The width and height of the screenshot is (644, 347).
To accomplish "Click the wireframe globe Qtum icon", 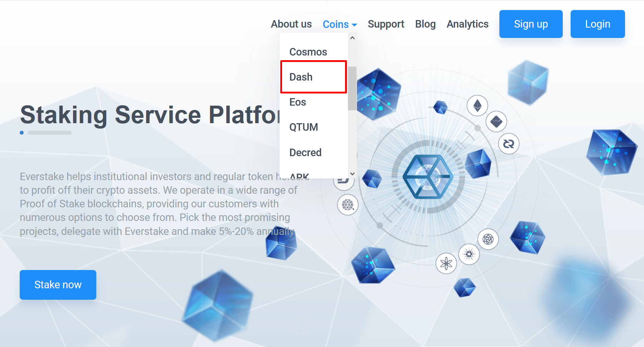I will click(348, 205).
